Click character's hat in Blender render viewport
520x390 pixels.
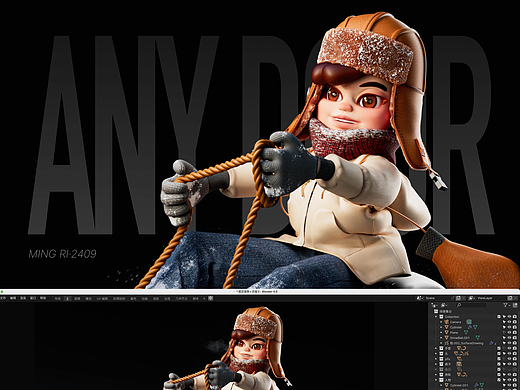(x=258, y=322)
